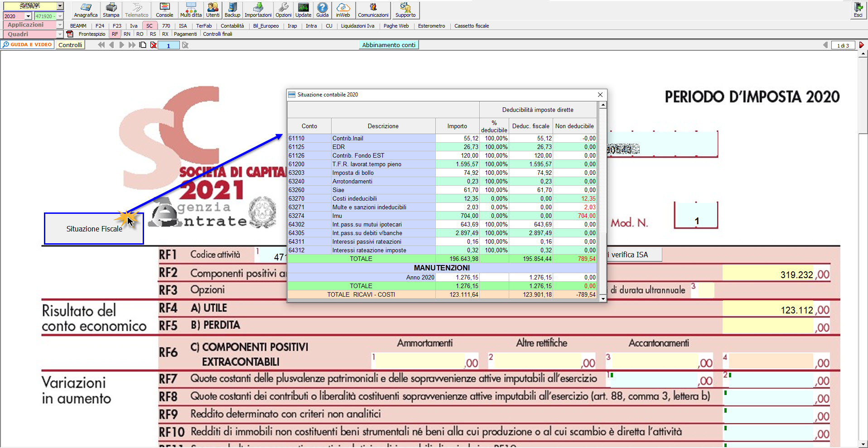The height and width of the screenshot is (448, 868).
Task: Go to next module arrow
Action: (121, 45)
